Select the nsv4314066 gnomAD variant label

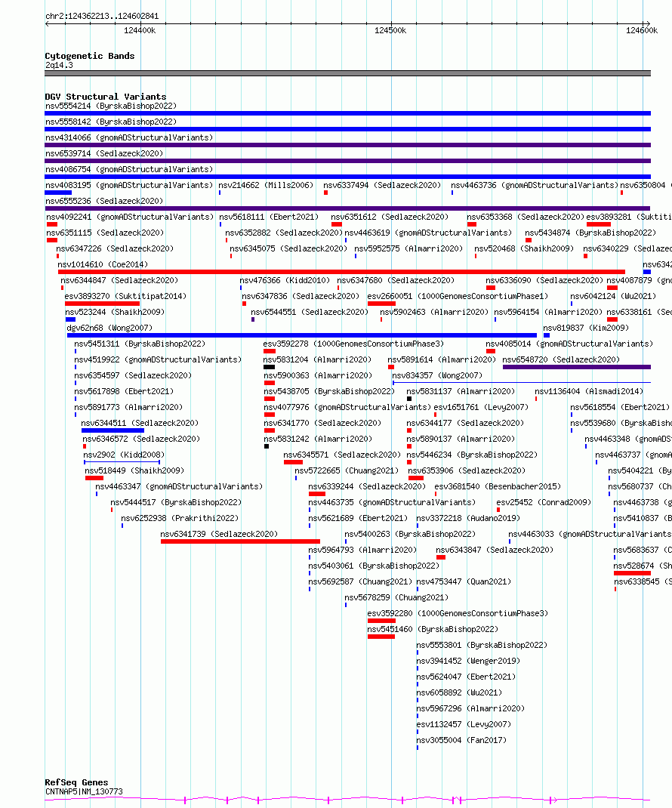coord(129,138)
